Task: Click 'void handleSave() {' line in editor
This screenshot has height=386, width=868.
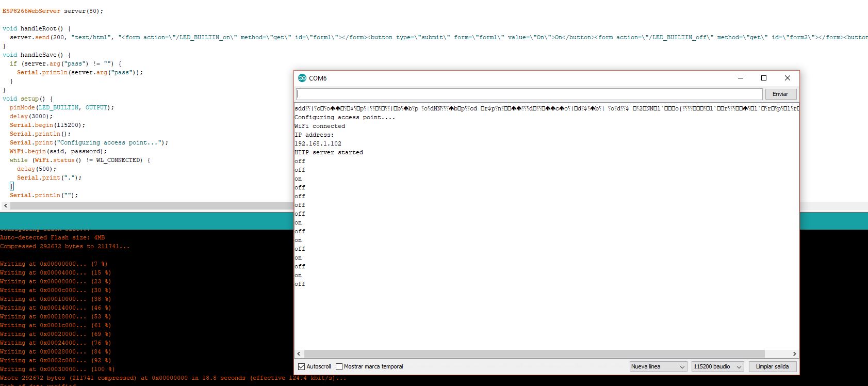Action: (37, 55)
